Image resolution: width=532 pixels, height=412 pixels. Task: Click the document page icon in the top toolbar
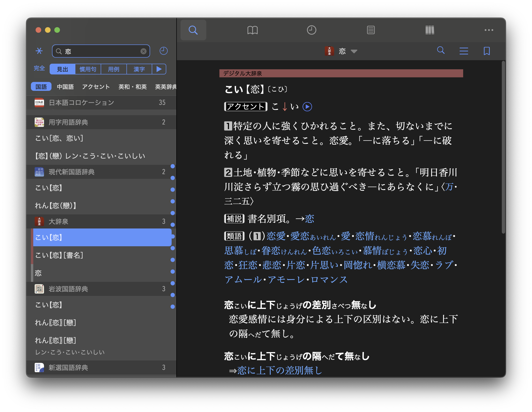tap(370, 30)
